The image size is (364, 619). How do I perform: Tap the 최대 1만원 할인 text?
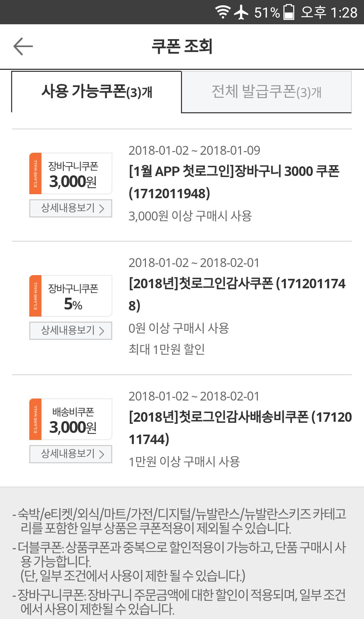pos(166,349)
